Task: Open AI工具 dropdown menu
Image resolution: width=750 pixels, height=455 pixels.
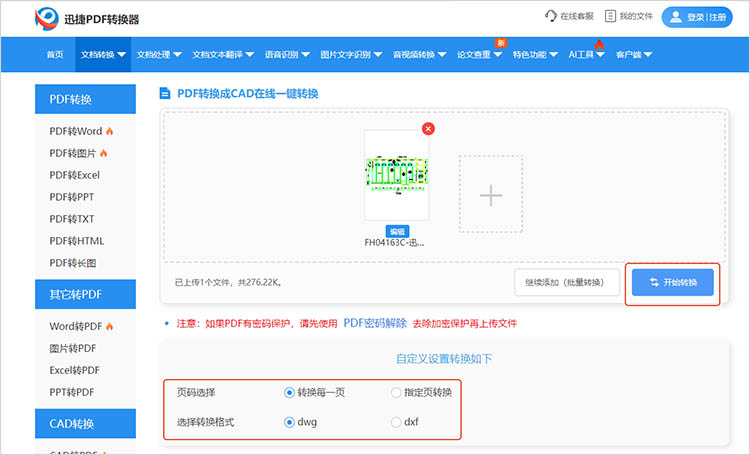Action: click(x=586, y=55)
